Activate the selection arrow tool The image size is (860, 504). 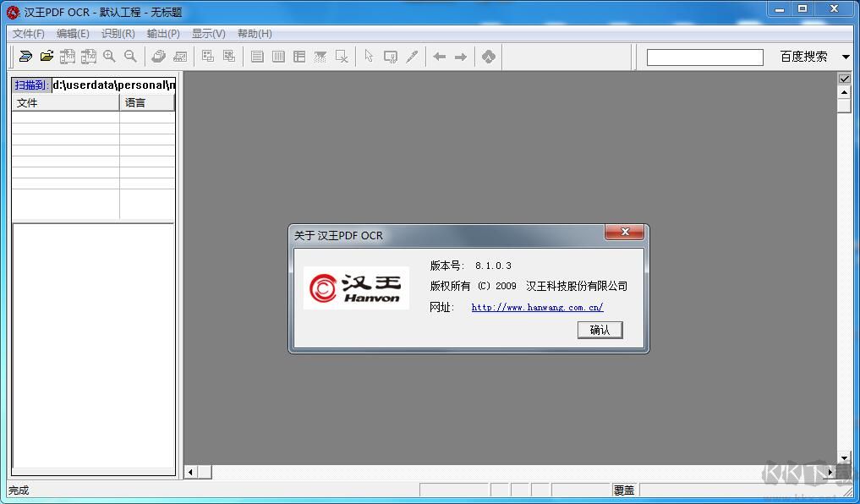pos(370,56)
